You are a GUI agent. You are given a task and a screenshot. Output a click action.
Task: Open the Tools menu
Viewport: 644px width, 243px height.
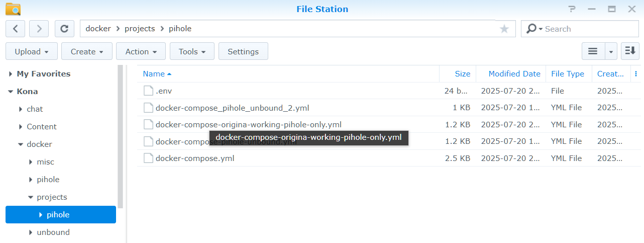click(x=192, y=51)
